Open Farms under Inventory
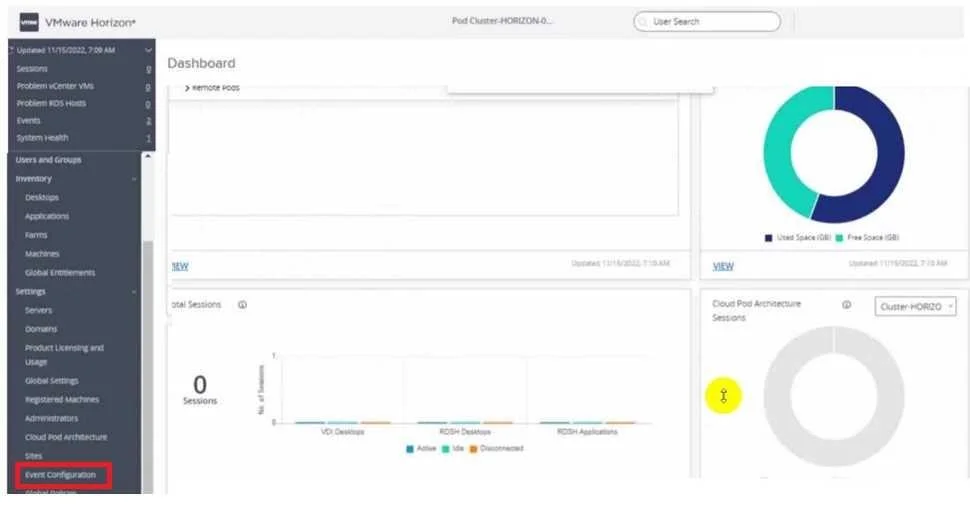 pos(36,235)
